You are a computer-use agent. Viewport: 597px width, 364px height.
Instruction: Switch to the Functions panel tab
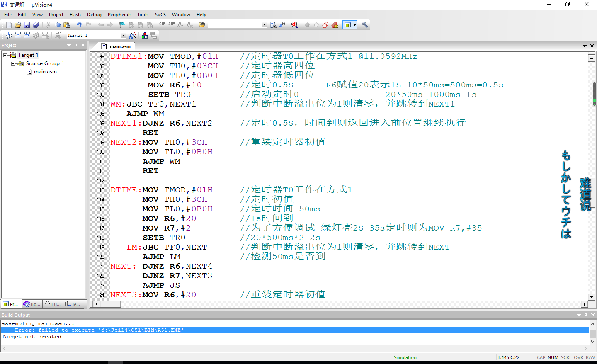pyautogui.click(x=53, y=304)
